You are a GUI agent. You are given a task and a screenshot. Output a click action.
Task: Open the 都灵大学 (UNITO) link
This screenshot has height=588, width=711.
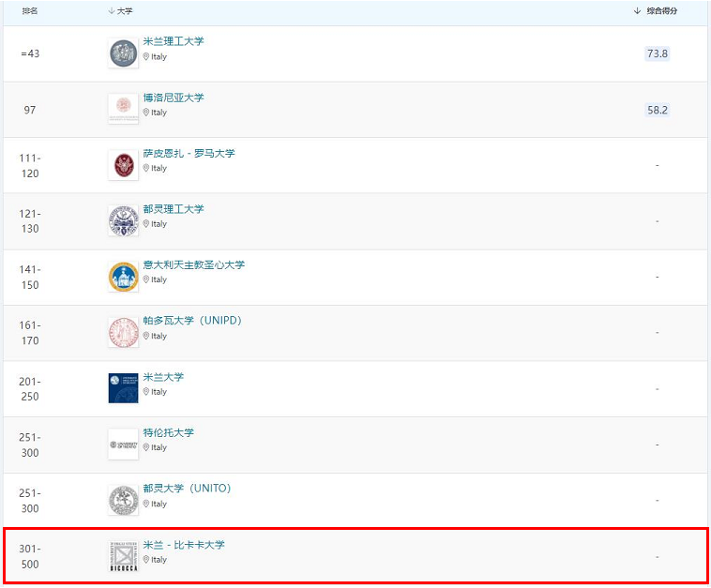click(187, 489)
